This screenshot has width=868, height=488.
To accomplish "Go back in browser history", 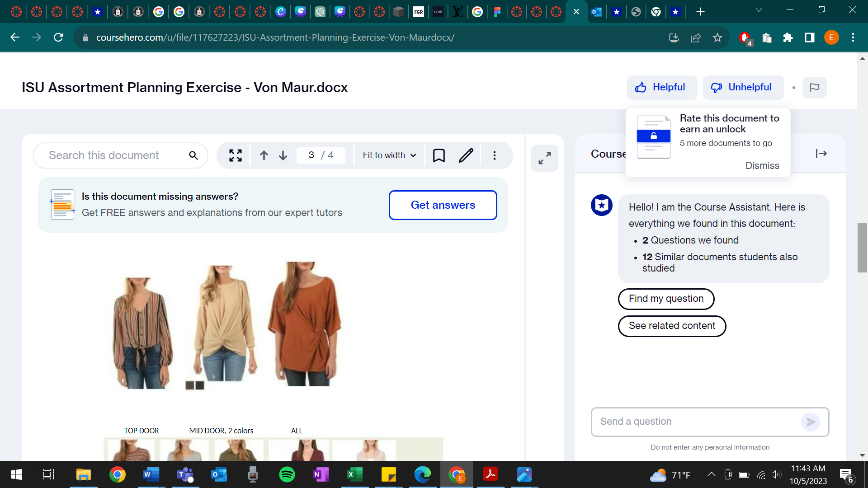I will [x=15, y=38].
